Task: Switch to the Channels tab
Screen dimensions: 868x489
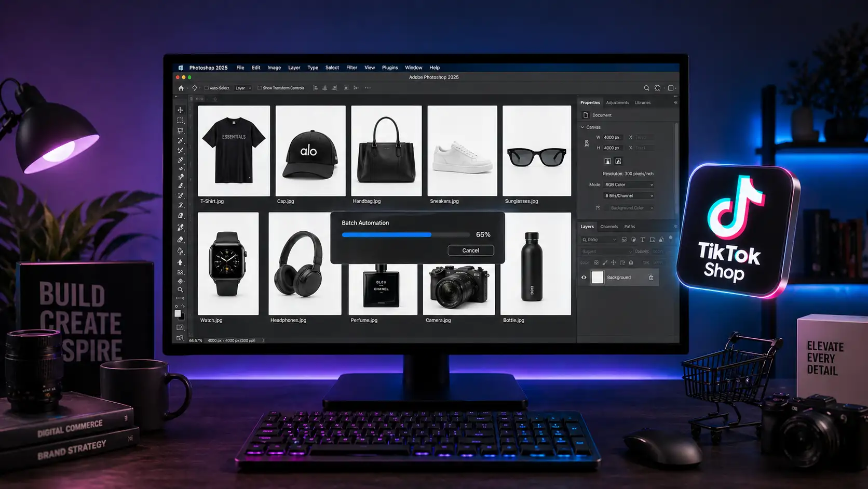Action: click(x=609, y=227)
